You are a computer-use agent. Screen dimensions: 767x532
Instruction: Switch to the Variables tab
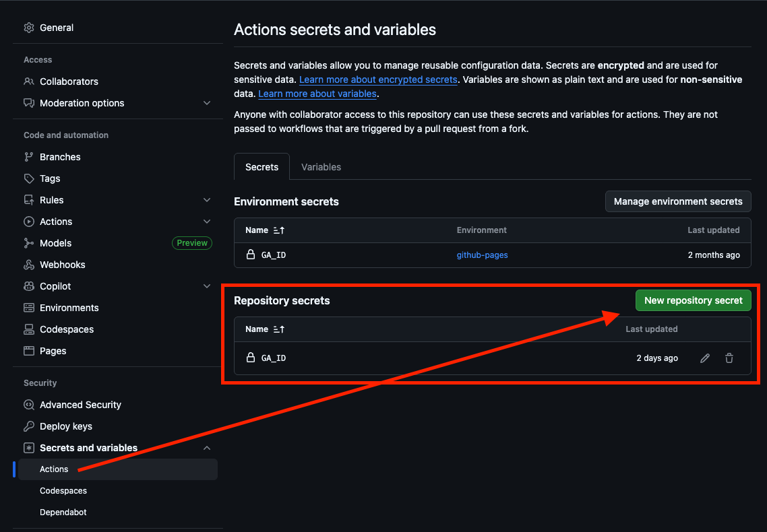321,167
